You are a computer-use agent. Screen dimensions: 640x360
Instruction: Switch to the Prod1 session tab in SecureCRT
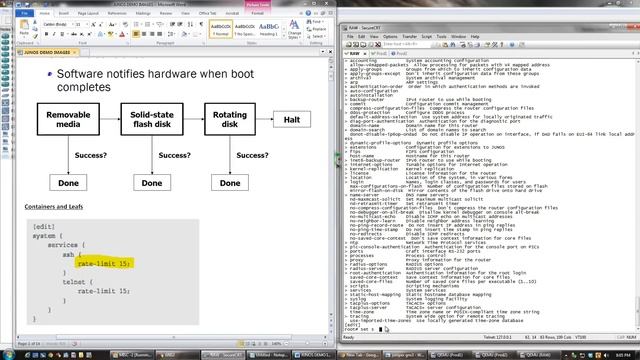pos(379,53)
